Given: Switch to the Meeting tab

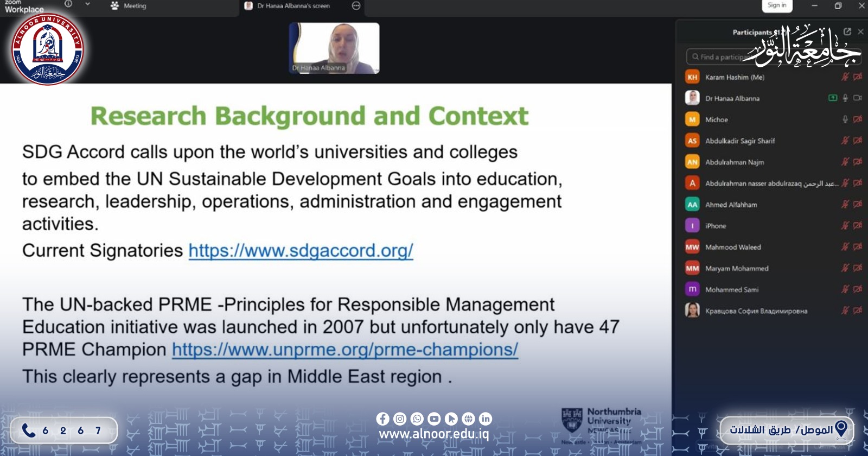Looking at the screenshot, I should [x=129, y=6].
